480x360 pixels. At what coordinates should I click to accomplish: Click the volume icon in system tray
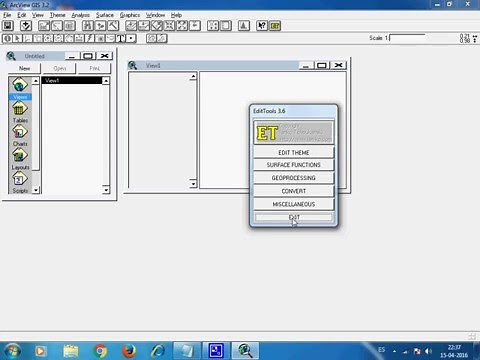point(428,351)
